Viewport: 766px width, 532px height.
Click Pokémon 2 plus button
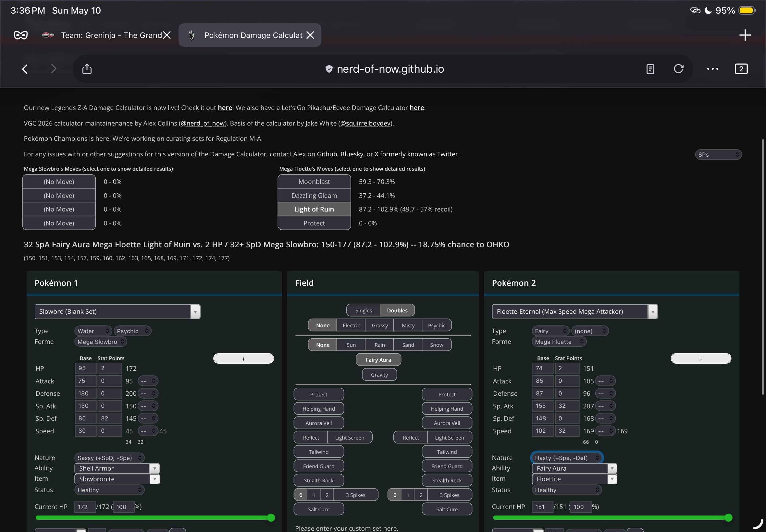(x=701, y=359)
